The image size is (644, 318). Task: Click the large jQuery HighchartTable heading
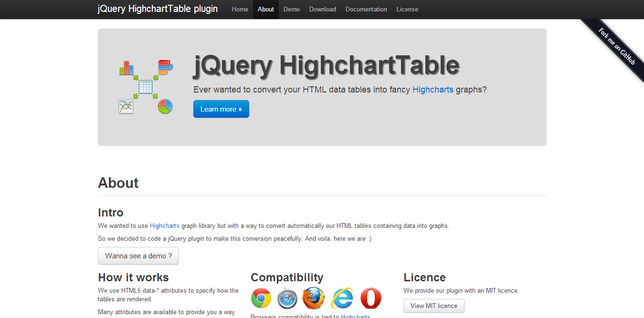(x=327, y=65)
